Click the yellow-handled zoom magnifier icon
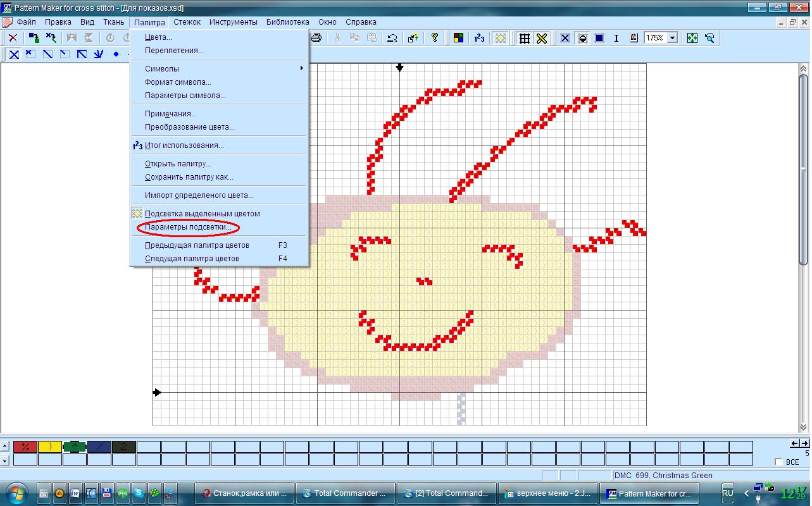Image resolution: width=812 pixels, height=506 pixels. pos(709,38)
